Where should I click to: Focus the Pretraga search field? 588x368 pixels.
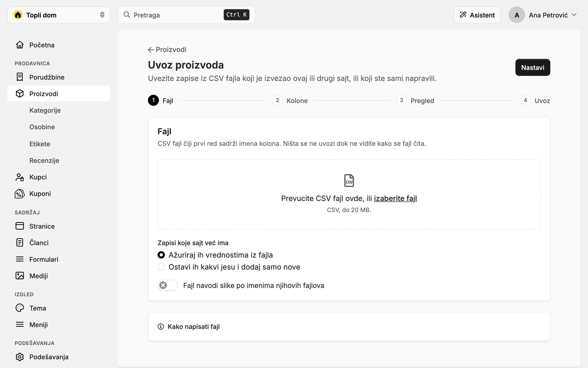click(186, 15)
